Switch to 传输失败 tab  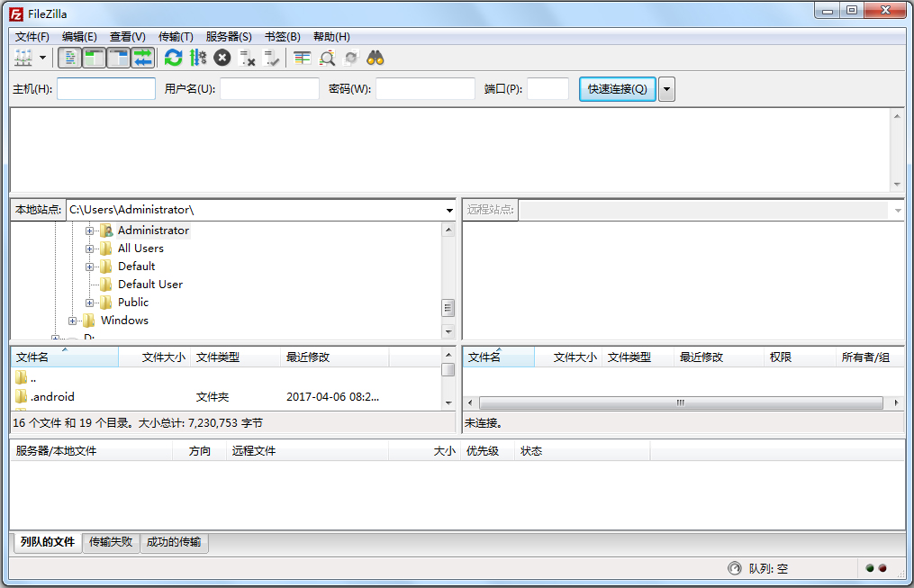pos(111,542)
